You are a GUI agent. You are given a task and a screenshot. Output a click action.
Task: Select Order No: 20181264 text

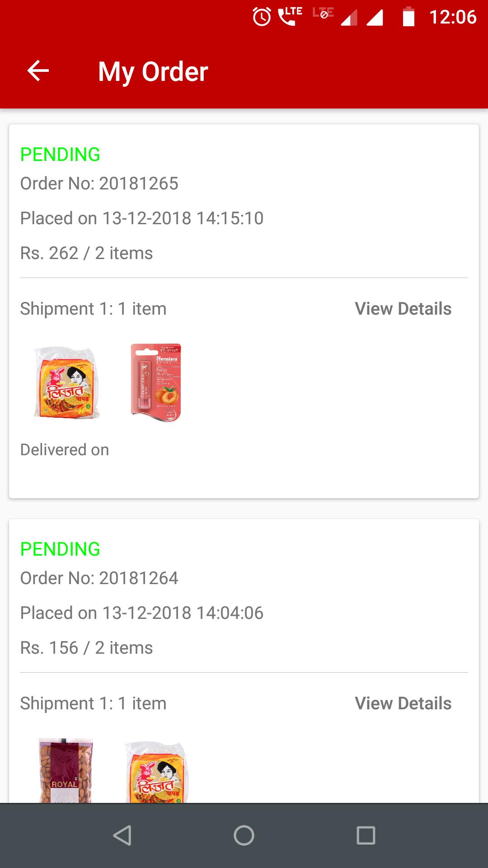pyautogui.click(x=99, y=578)
